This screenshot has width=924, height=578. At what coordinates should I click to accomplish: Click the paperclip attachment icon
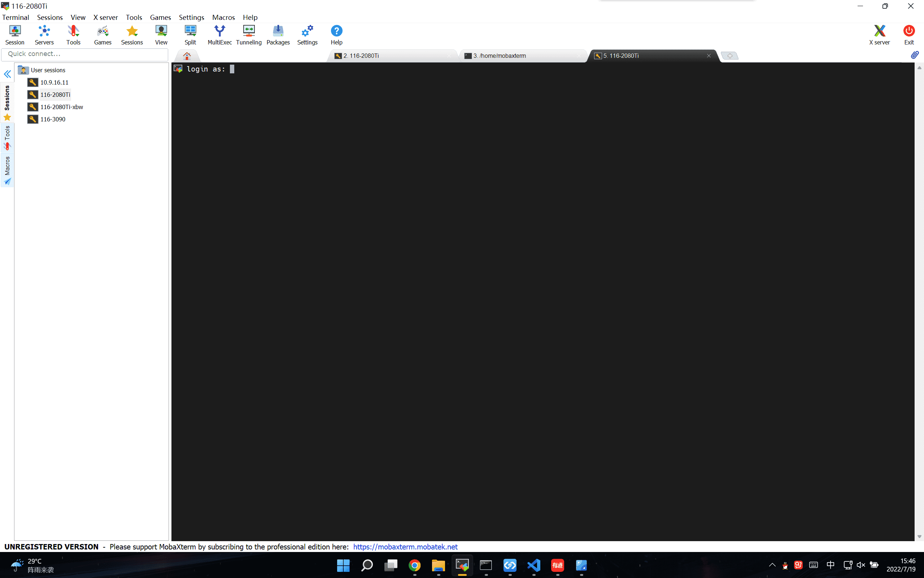pos(915,55)
